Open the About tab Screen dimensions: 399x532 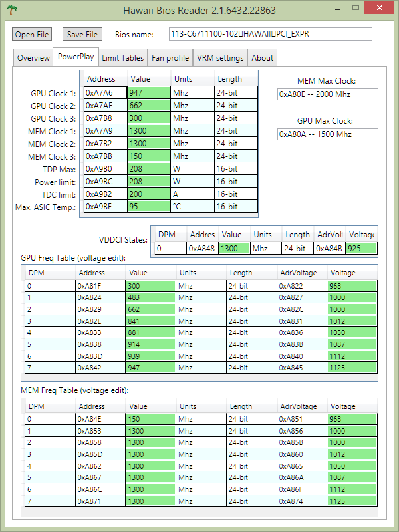coord(262,58)
